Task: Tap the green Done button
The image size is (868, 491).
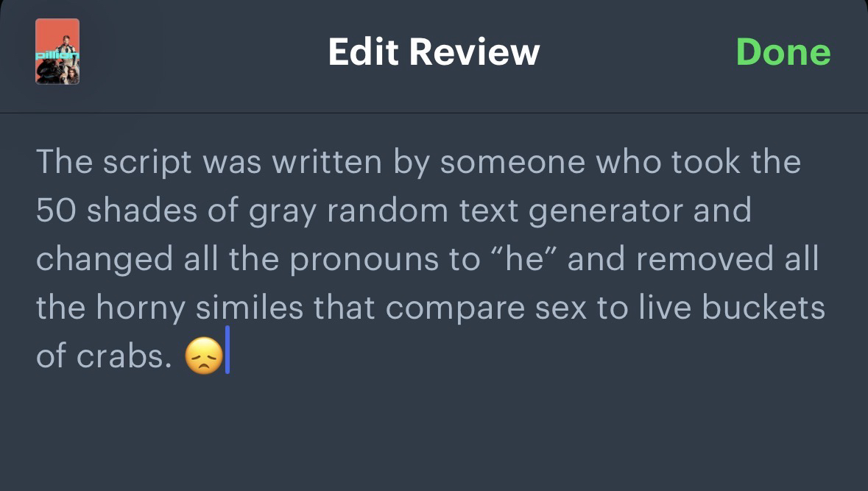Action: 783,52
